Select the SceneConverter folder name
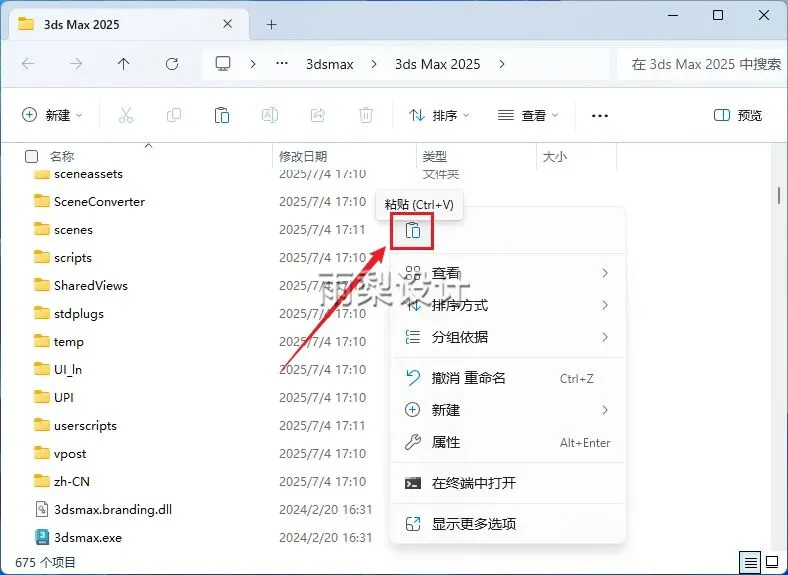 click(100, 202)
